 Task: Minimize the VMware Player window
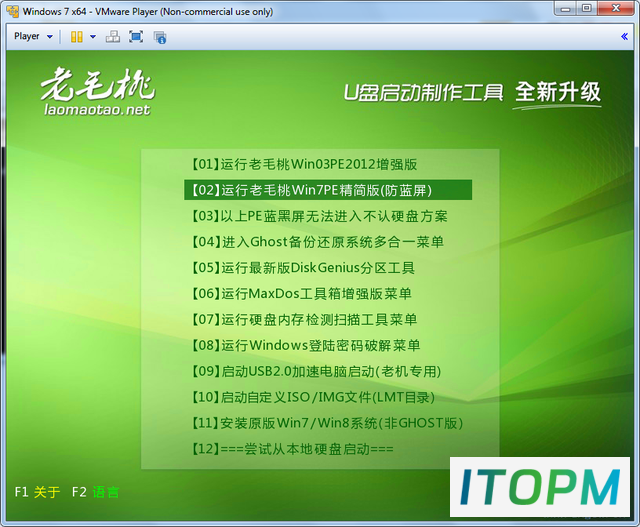click(565, 8)
